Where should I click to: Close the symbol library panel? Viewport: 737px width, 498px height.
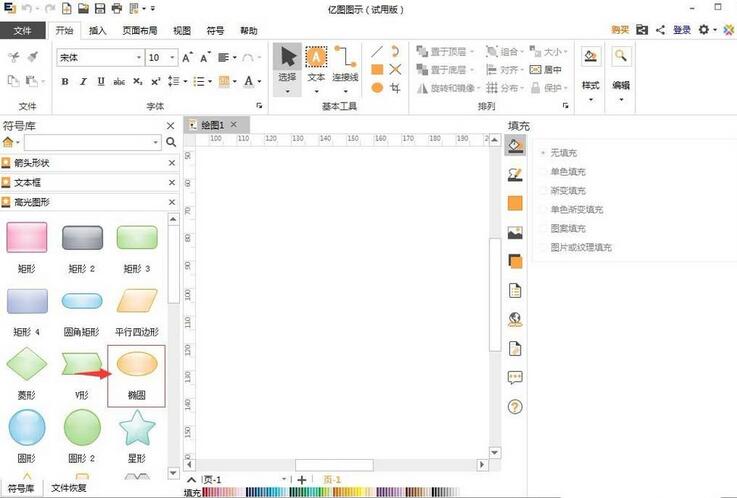click(171, 125)
